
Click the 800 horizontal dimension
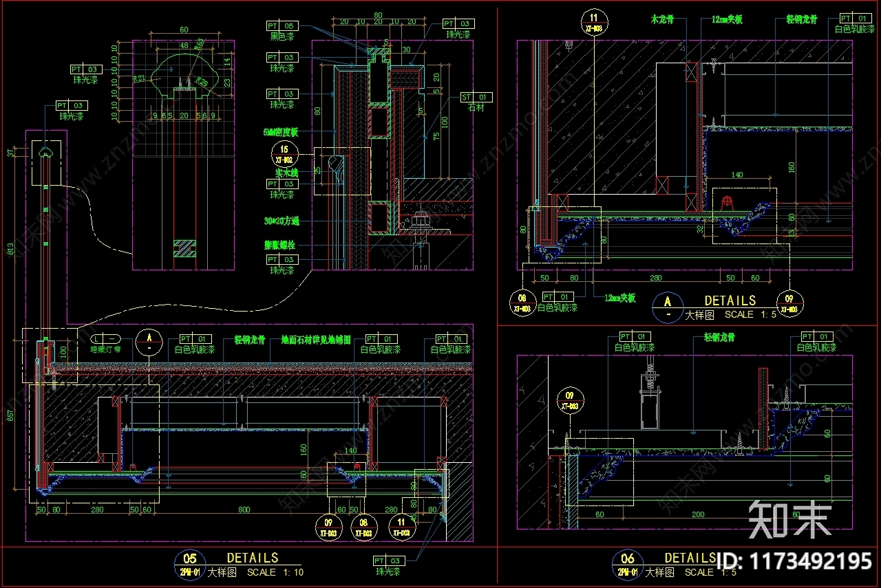tap(244, 510)
